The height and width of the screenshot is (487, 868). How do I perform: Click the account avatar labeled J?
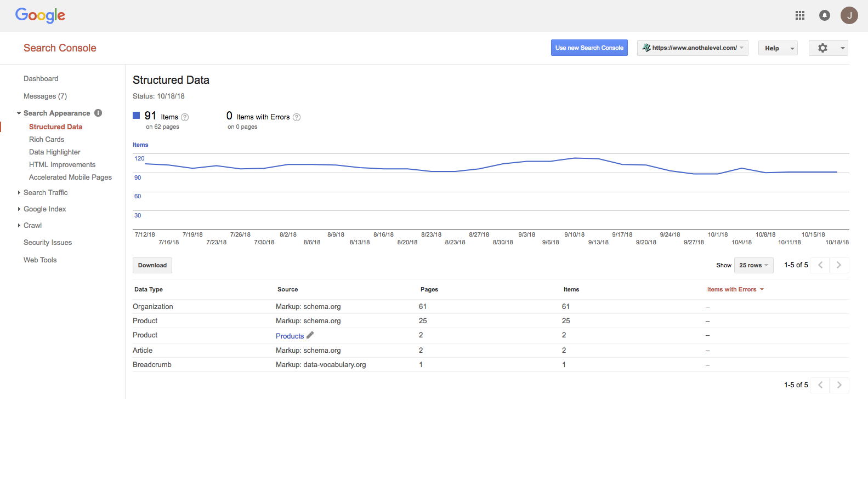coord(849,15)
